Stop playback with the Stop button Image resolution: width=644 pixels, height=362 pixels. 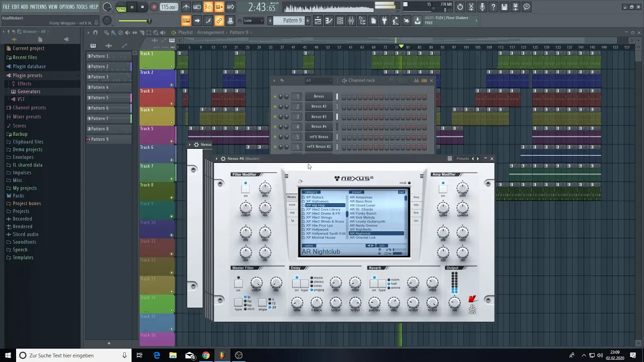point(143,7)
